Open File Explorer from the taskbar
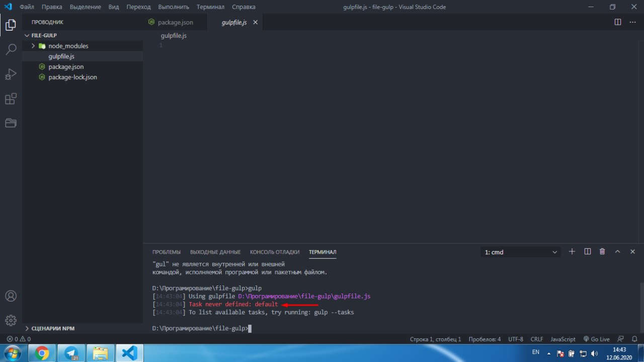644x362 pixels. tap(100, 353)
